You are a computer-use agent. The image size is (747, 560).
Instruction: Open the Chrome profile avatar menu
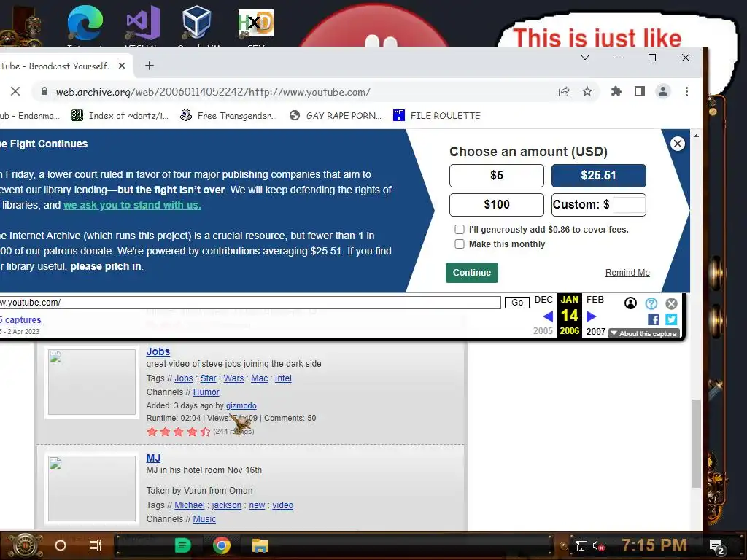(662, 91)
